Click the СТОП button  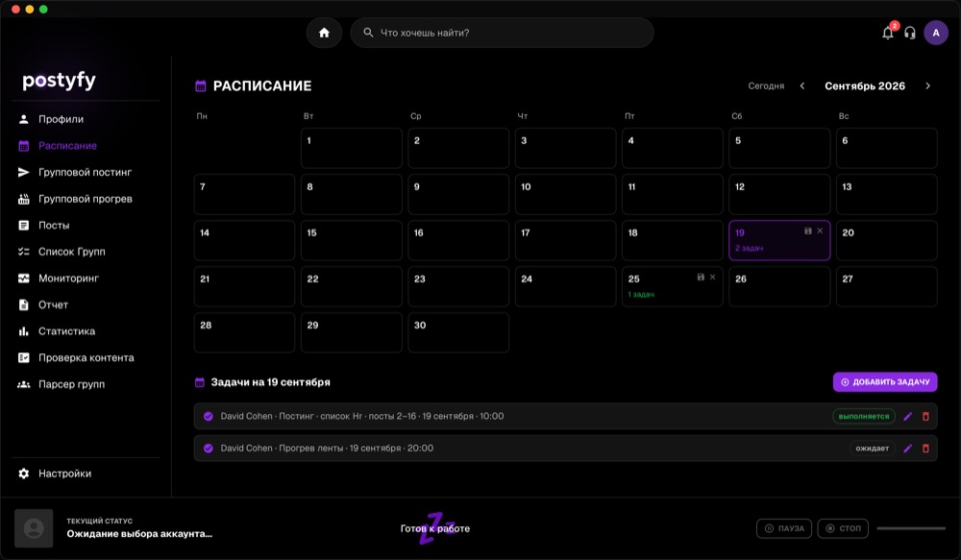click(x=843, y=528)
